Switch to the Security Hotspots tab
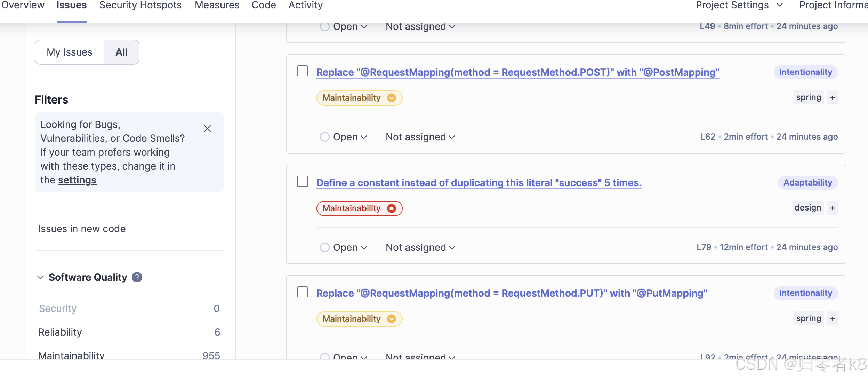868x378 pixels. click(x=140, y=5)
